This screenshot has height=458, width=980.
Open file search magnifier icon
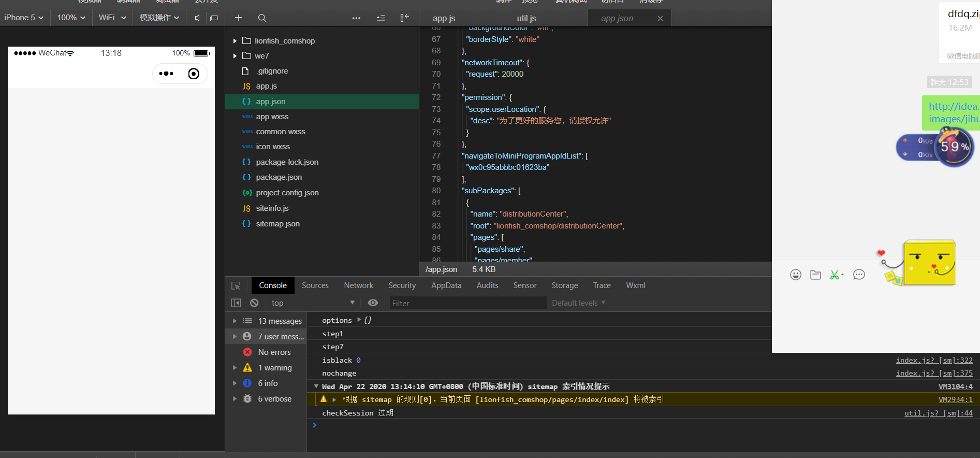click(x=262, y=18)
